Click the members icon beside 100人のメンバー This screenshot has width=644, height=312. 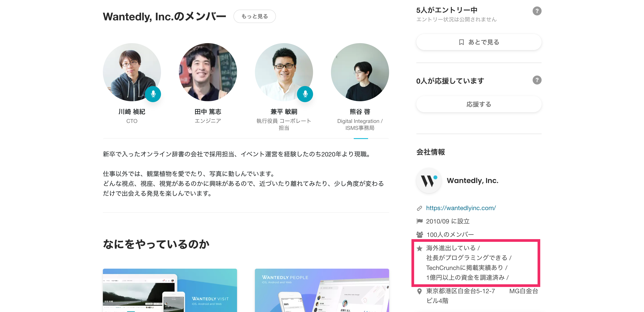click(419, 235)
